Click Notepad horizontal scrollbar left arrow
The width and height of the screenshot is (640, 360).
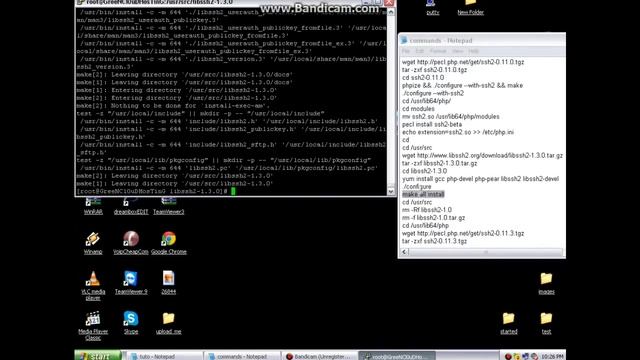[404, 252]
